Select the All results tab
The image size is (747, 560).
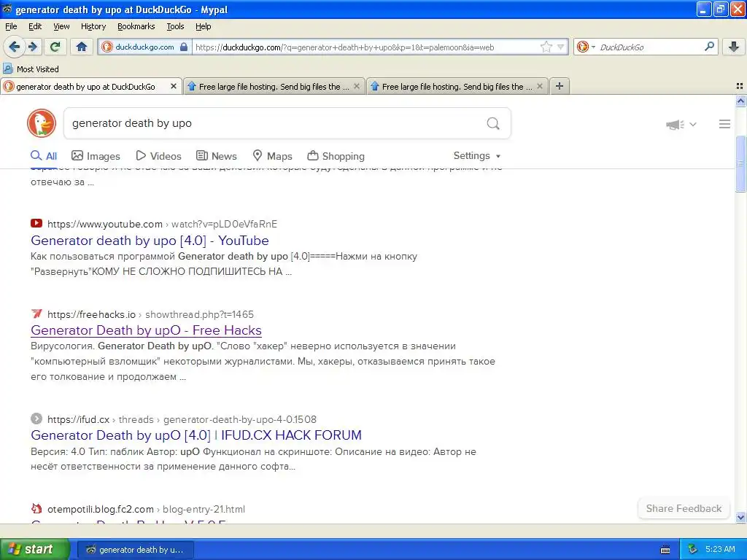click(44, 156)
